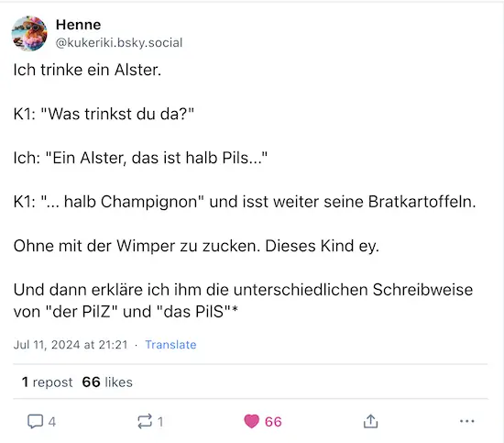Click the repost count beside arrows
This screenshot has height=443, width=504.
point(160,421)
